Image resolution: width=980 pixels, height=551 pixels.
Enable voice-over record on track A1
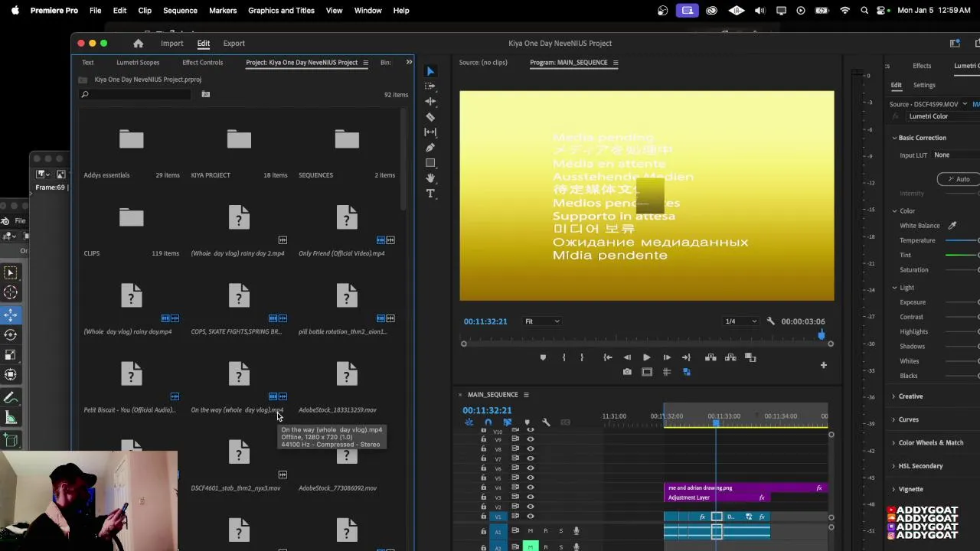[x=577, y=531]
